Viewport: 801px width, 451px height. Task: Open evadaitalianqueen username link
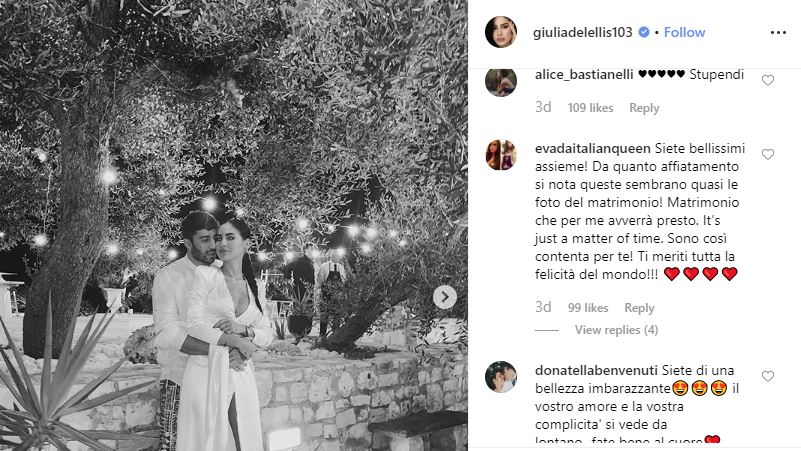[x=593, y=149]
